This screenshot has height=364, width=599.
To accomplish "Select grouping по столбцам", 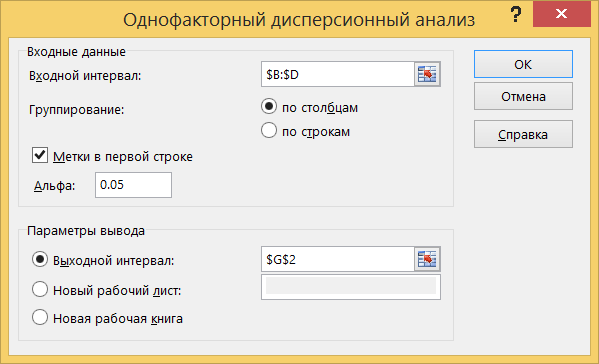I will click(269, 107).
